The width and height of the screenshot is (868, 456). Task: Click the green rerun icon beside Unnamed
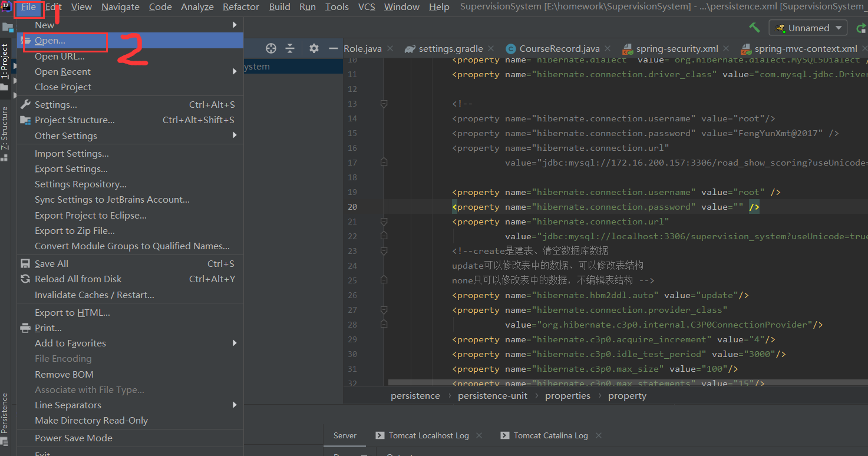click(861, 28)
